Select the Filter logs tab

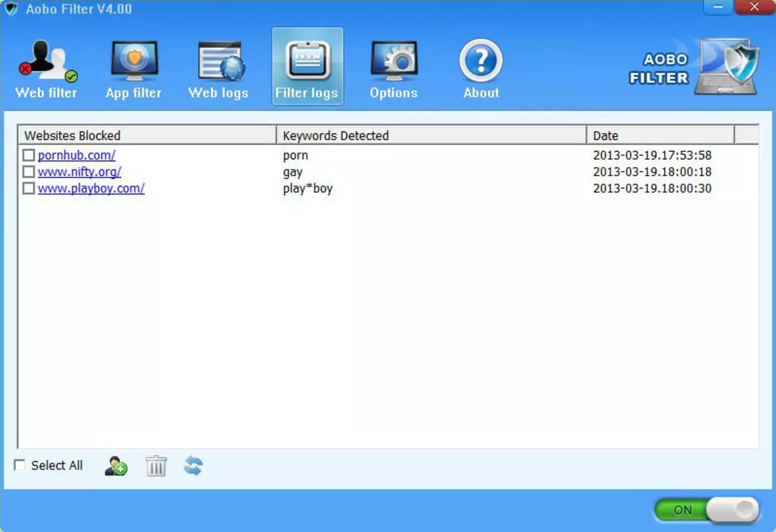coord(307,66)
